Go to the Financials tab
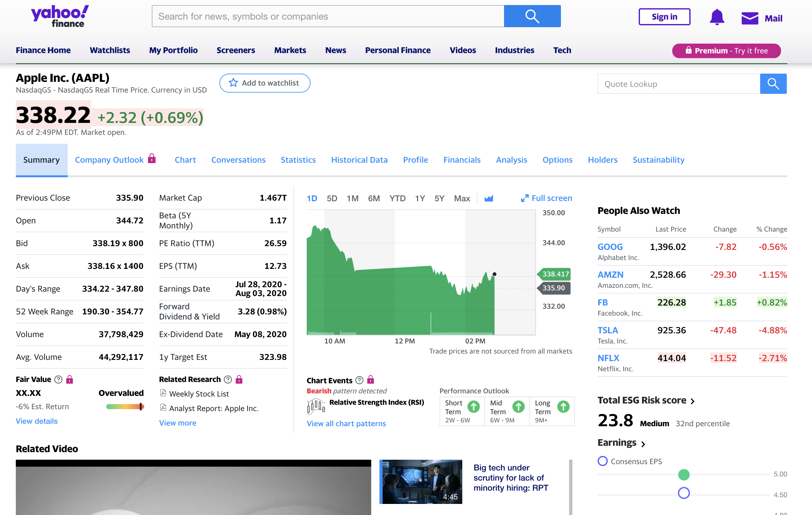The width and height of the screenshot is (812, 515). (x=462, y=160)
